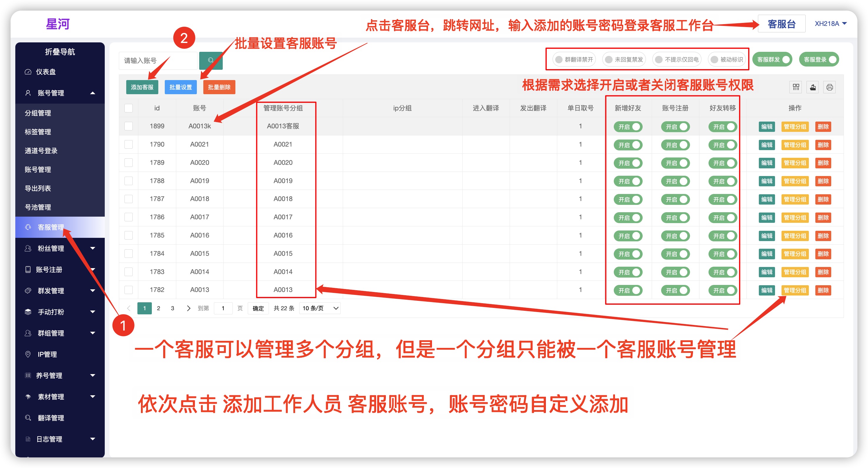Open 分组管理 sidebar item

pyautogui.click(x=38, y=113)
